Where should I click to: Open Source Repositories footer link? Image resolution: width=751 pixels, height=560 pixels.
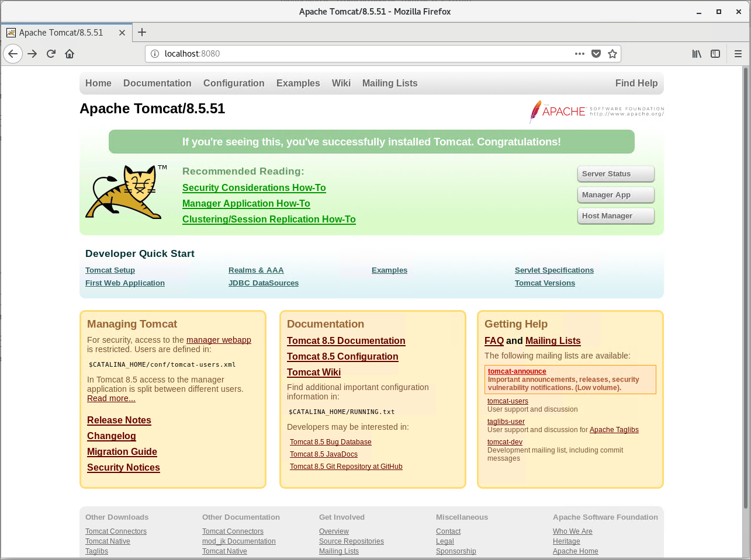(x=351, y=542)
